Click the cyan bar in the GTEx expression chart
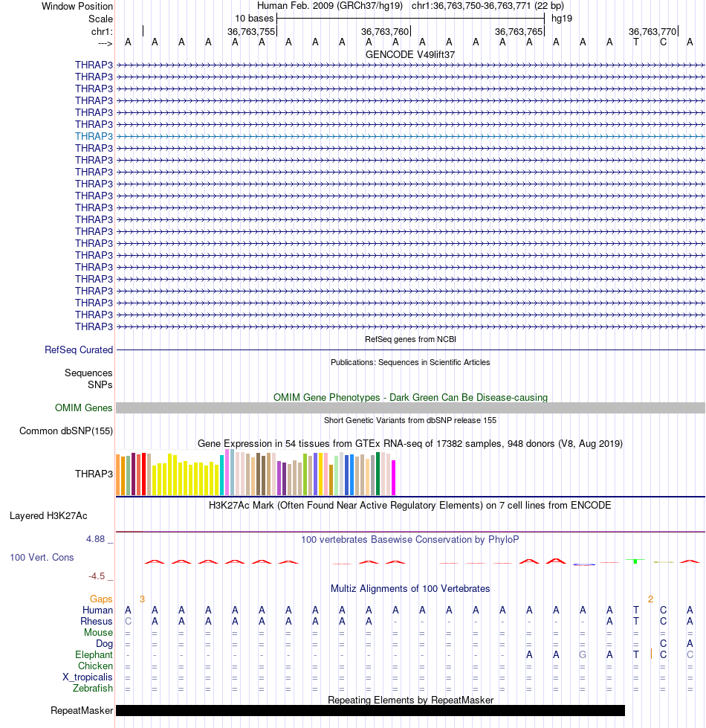706x728 pixels. (222, 475)
